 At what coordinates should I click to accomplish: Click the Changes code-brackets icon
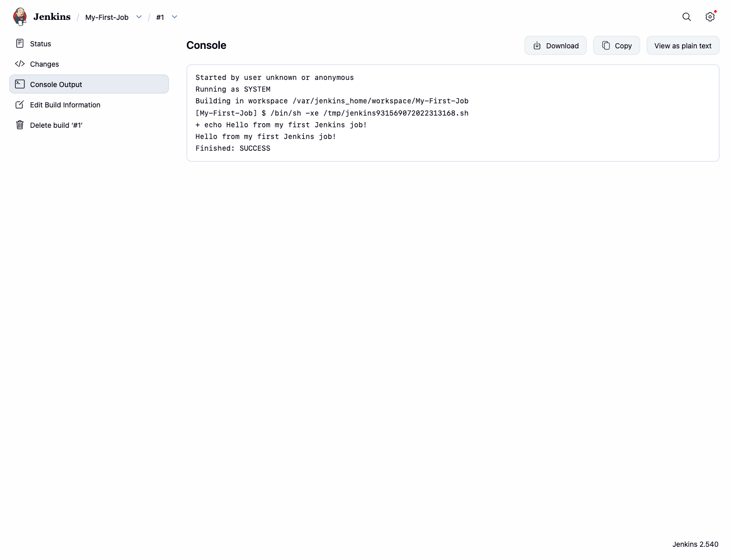(20, 64)
